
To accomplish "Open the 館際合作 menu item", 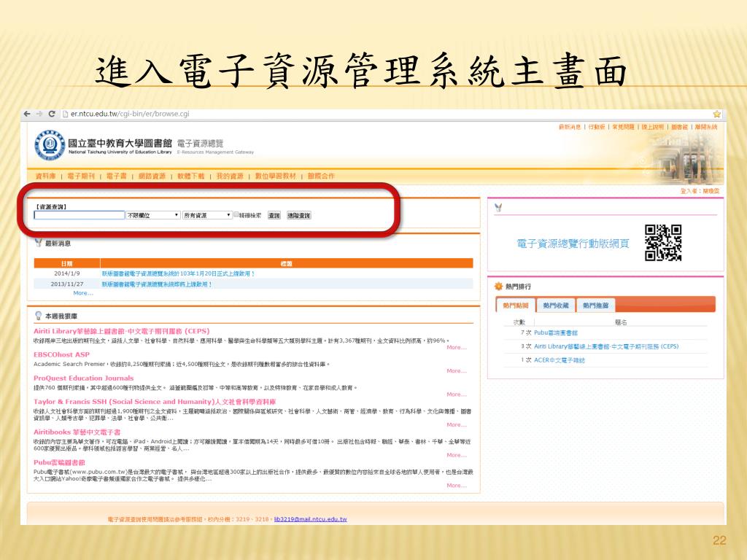I will coord(321,176).
